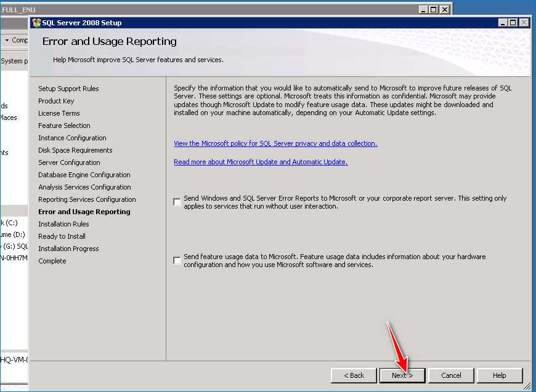Maximize the background FULL_ENU window
Image resolution: width=536 pixels, height=392 pixels.
point(434,10)
